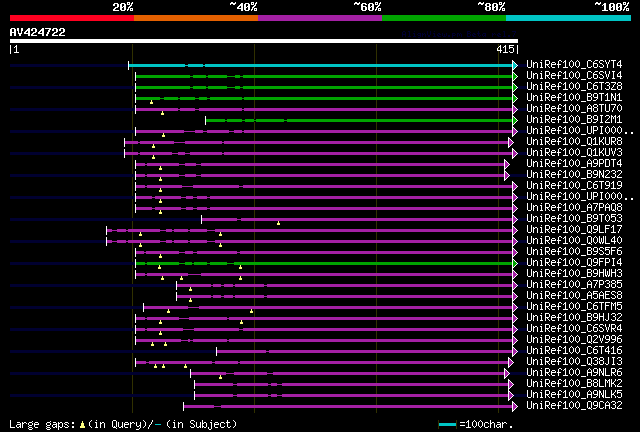Select the UniRef100_B9HWH3 label
640x432 pixels.
[574, 274]
